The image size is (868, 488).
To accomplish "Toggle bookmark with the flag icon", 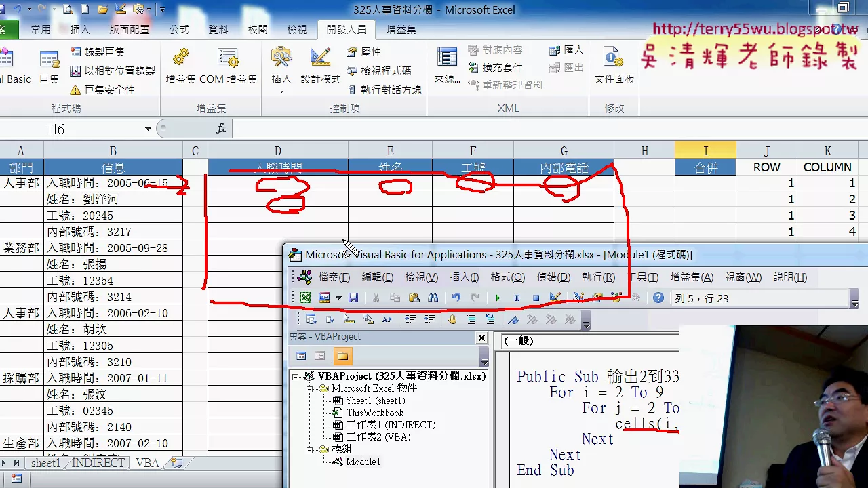I will (513, 319).
